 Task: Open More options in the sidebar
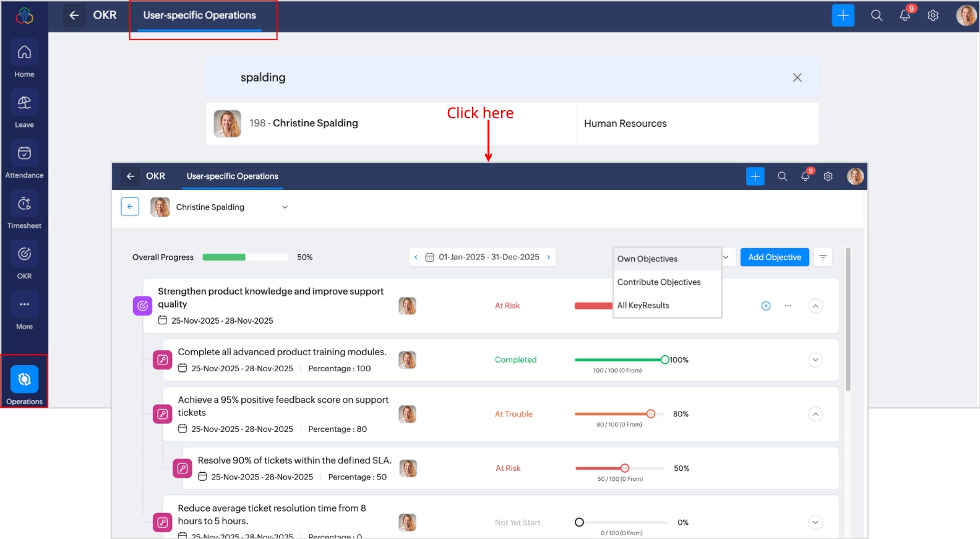(24, 312)
